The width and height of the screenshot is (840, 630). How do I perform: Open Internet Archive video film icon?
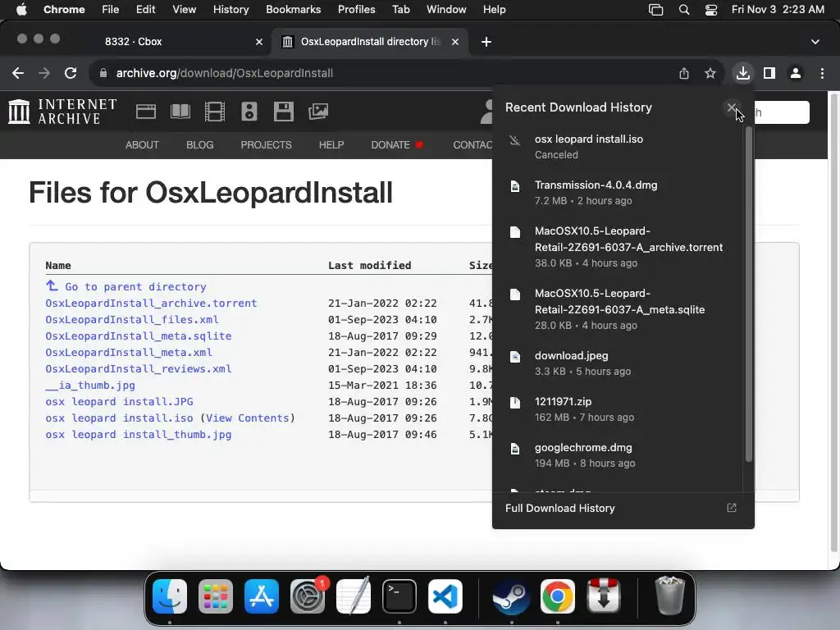coord(215,112)
